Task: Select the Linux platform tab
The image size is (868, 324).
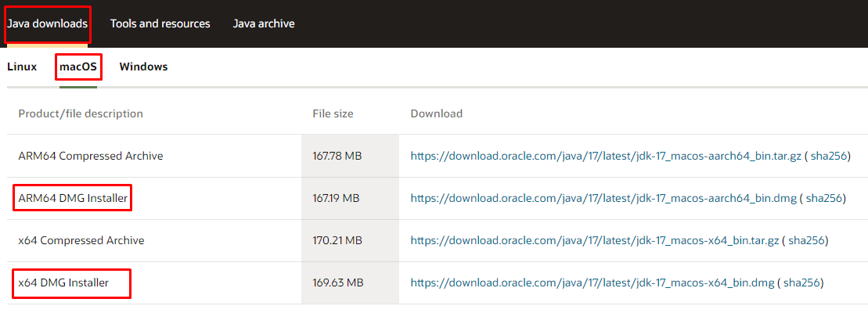Action: [x=22, y=67]
